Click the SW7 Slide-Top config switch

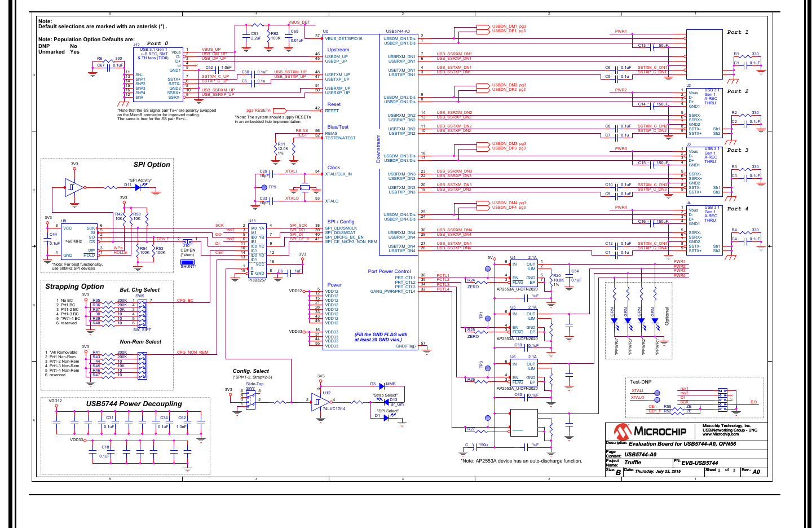(250, 399)
